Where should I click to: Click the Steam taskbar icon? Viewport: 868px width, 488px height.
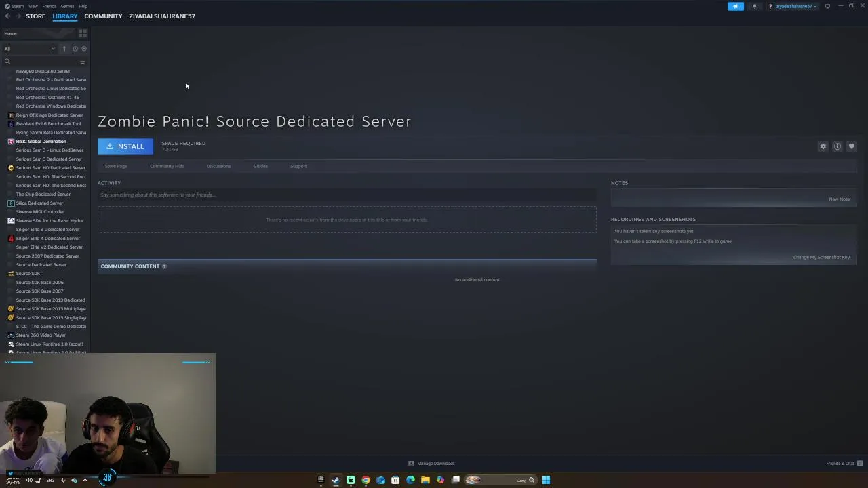pos(336,480)
